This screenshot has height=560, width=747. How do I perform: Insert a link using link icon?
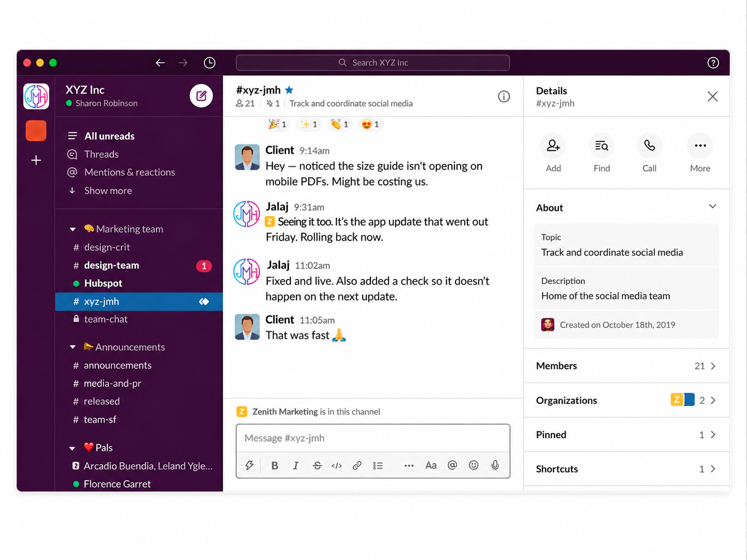(x=357, y=466)
